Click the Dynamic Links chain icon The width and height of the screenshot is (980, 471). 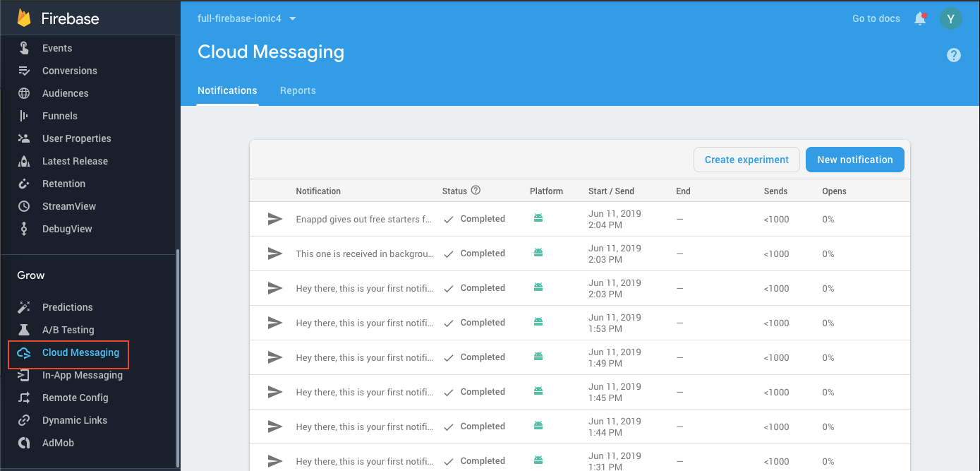[x=24, y=420]
